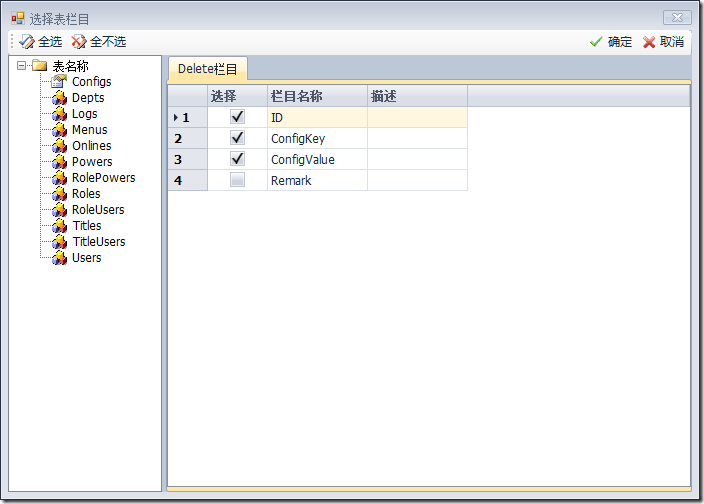The width and height of the screenshot is (704, 504).
Task: Select the 表名称 root node label
Action: (70, 66)
